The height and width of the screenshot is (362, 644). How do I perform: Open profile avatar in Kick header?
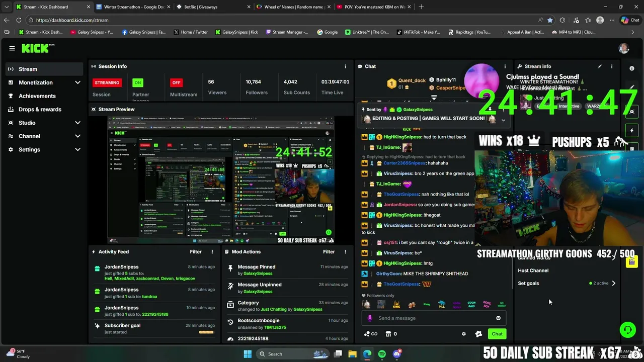624,48
